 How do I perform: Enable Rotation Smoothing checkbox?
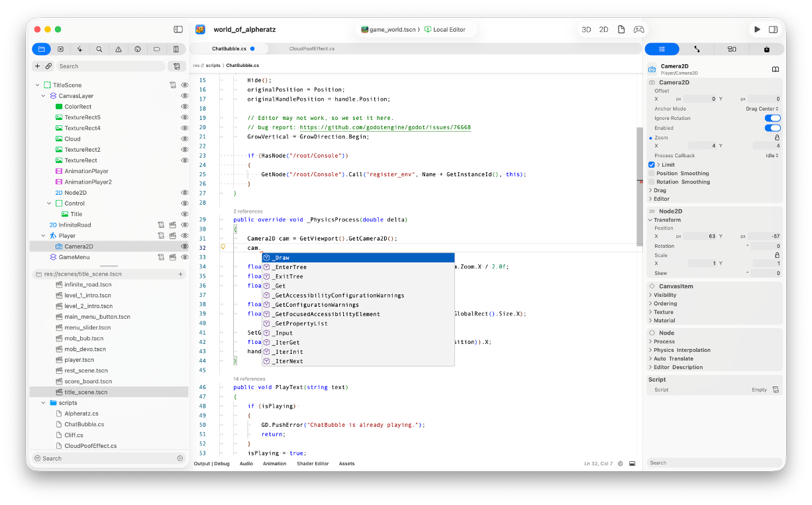tap(652, 182)
